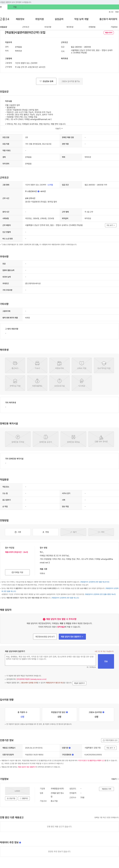Click the 채용정보 이력 button

pos(107,789)
